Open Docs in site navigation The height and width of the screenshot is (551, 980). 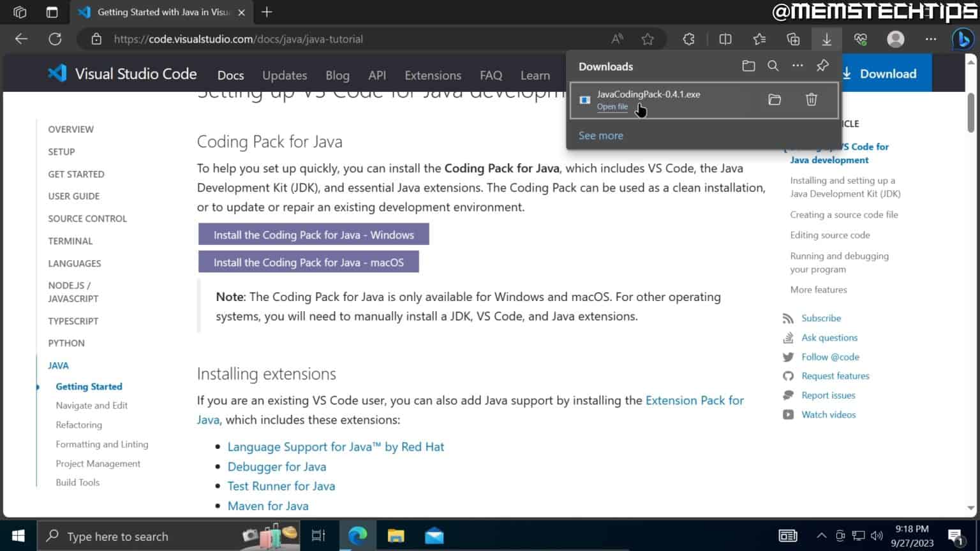(230, 75)
